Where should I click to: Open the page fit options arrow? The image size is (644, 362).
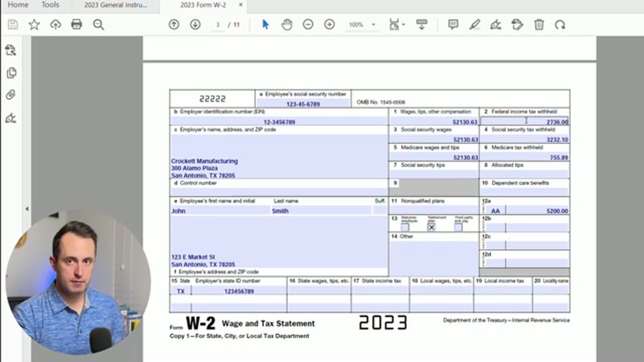click(x=404, y=25)
